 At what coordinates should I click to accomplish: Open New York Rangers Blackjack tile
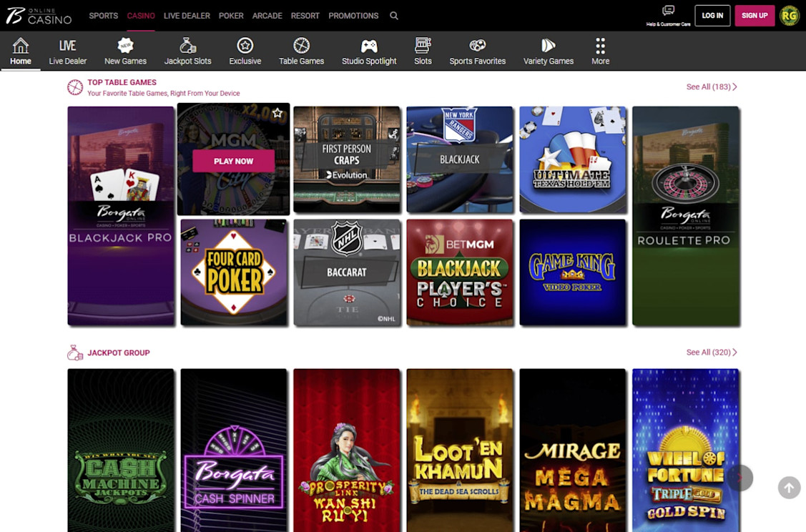460,159
